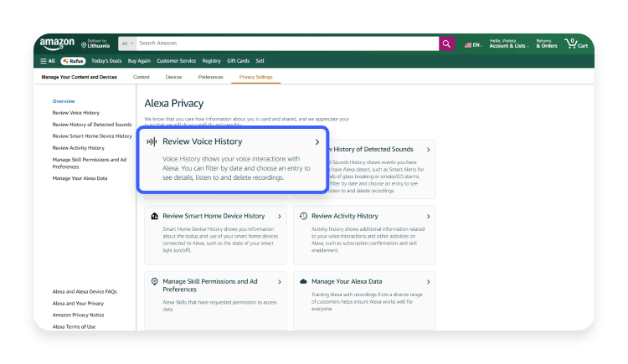Expand Review Voice History with its chevron
Image resolution: width=628 pixels, height=364 pixels.
pyautogui.click(x=317, y=141)
